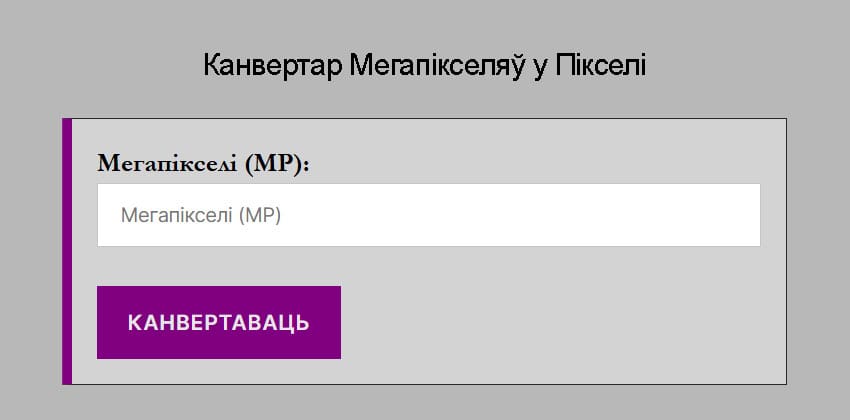This screenshot has width=850, height=420.
Task: Click the КАНВЕРТАВАЦЬ text on purple button
Action: pos(218,323)
